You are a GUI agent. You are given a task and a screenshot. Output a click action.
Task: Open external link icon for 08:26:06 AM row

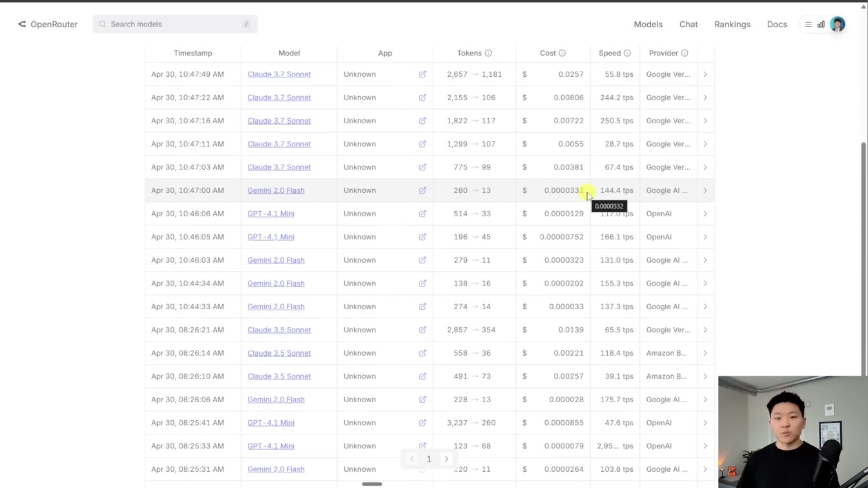[422, 400]
